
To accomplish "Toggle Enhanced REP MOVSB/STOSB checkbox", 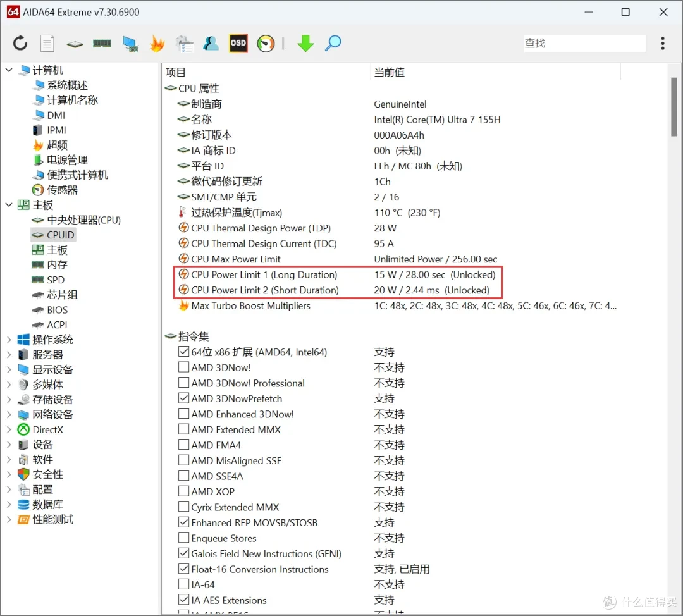I will (x=183, y=522).
